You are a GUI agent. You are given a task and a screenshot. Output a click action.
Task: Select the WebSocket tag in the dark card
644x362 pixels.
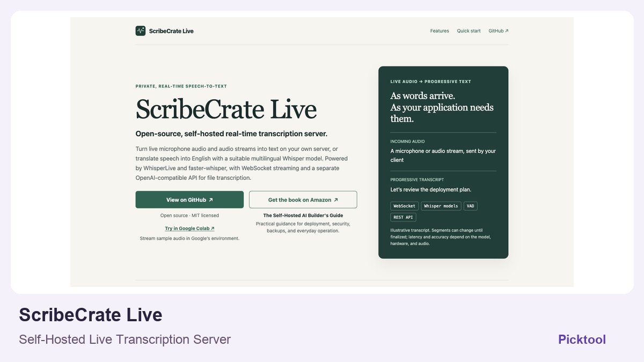tap(405, 206)
